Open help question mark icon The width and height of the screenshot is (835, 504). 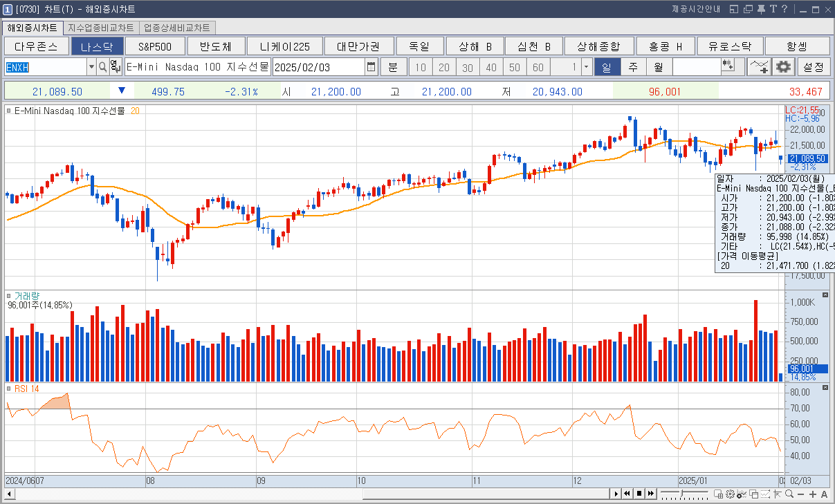[784, 9]
